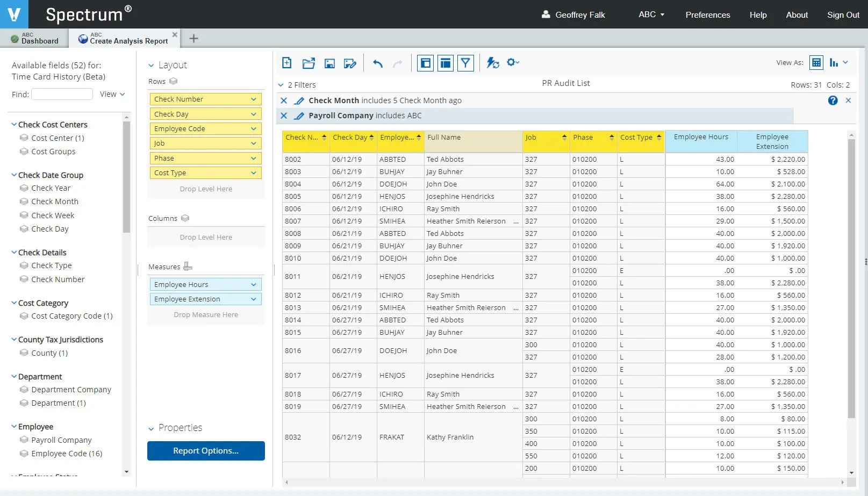Collapse the Check Date Group tree node
This screenshot has height=496, width=868.
pos(14,175)
